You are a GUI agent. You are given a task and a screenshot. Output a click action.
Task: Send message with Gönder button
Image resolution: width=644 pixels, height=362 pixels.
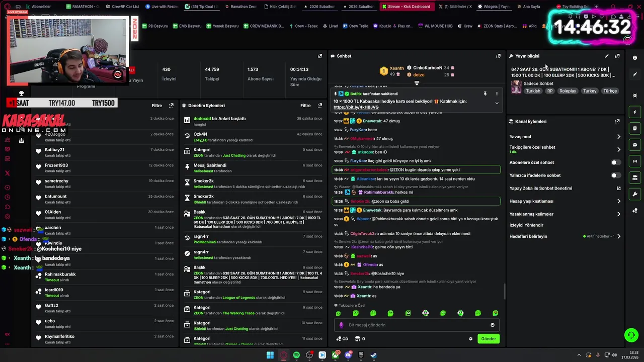click(489, 339)
